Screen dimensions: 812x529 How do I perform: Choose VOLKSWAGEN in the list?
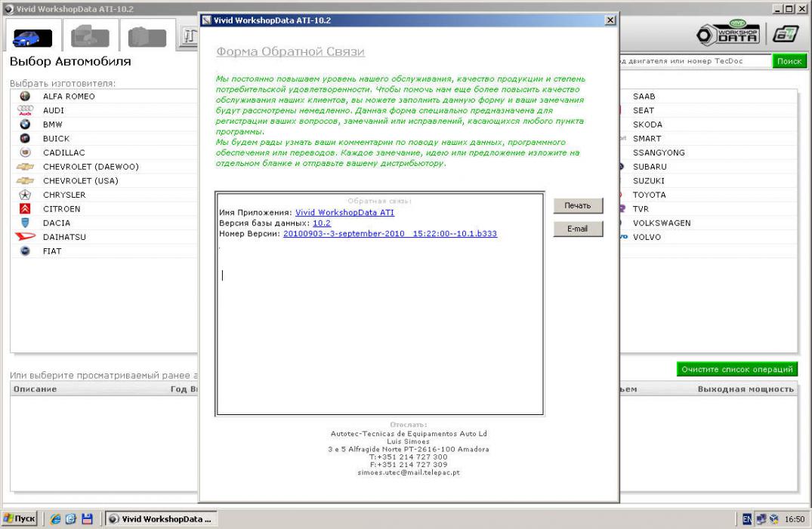click(661, 223)
